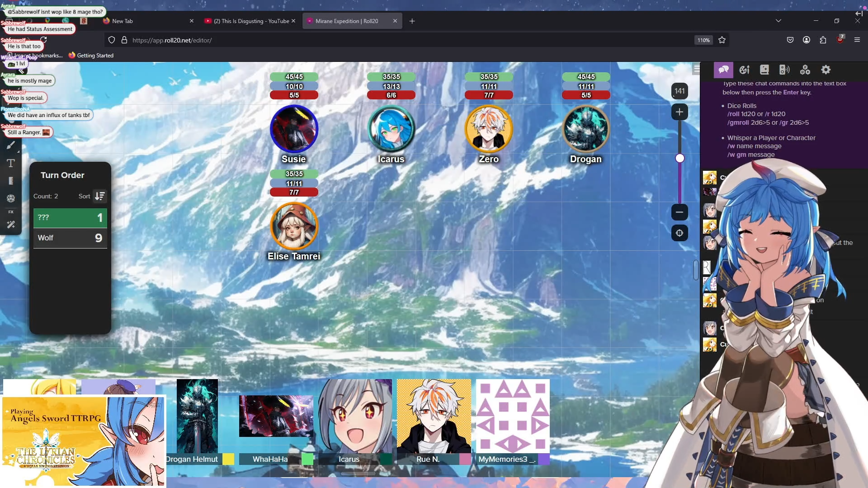Select the FX magic wand tool
The height and width of the screenshot is (488, 868).
coord(11,225)
